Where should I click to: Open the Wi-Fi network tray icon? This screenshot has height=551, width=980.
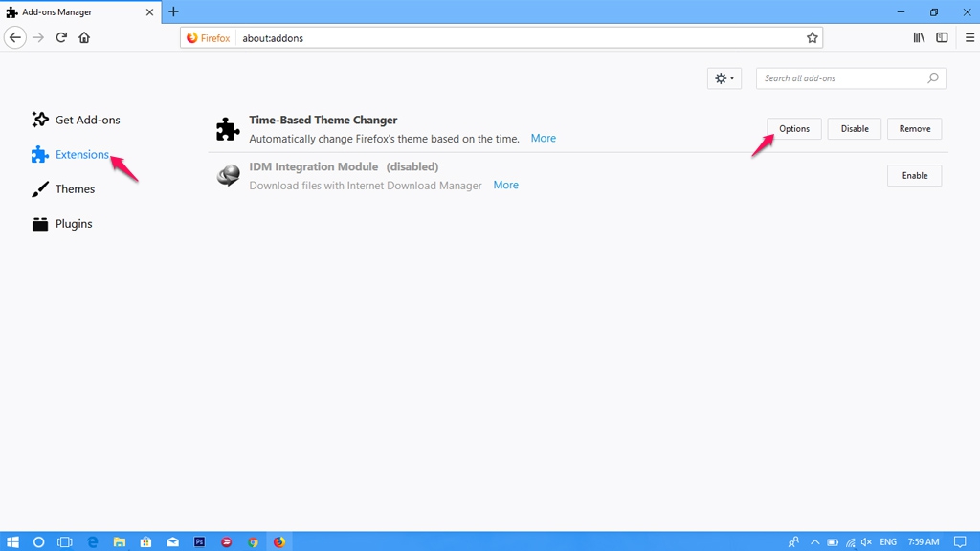(x=850, y=541)
